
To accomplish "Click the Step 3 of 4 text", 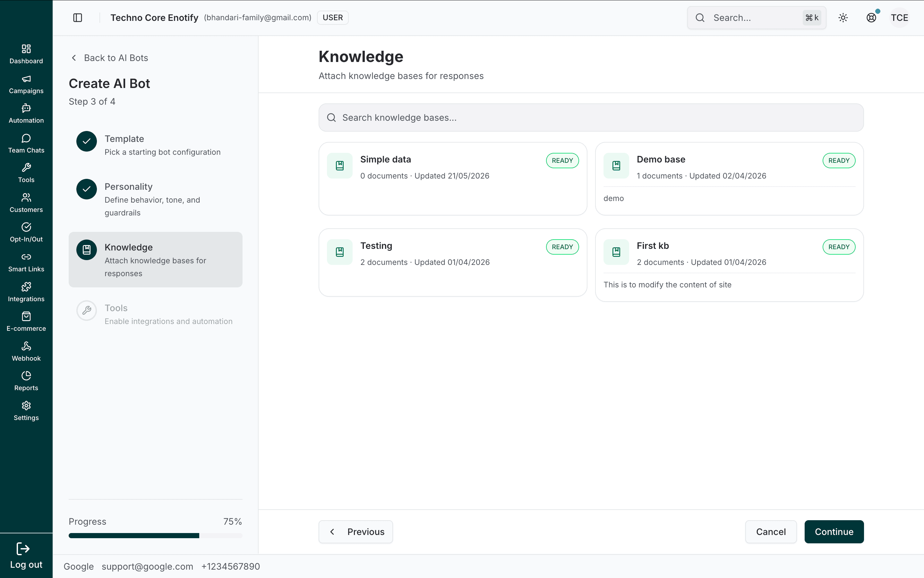I will tap(92, 102).
